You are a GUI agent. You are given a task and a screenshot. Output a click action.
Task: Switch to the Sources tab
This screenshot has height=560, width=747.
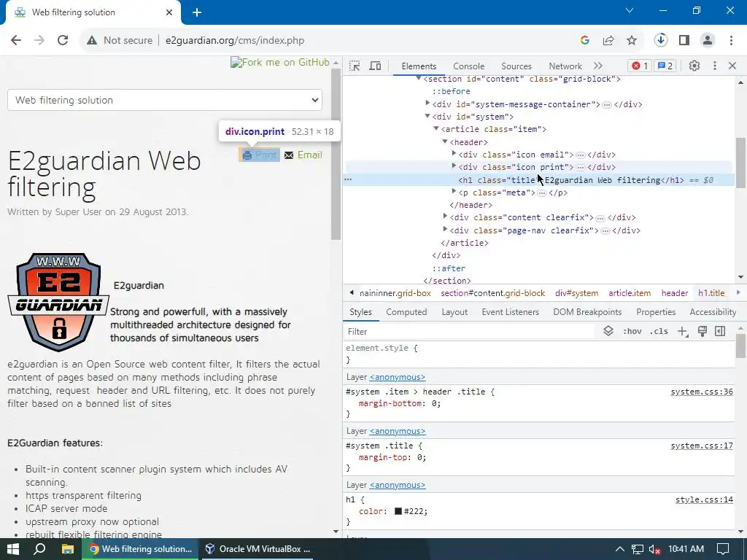click(516, 66)
